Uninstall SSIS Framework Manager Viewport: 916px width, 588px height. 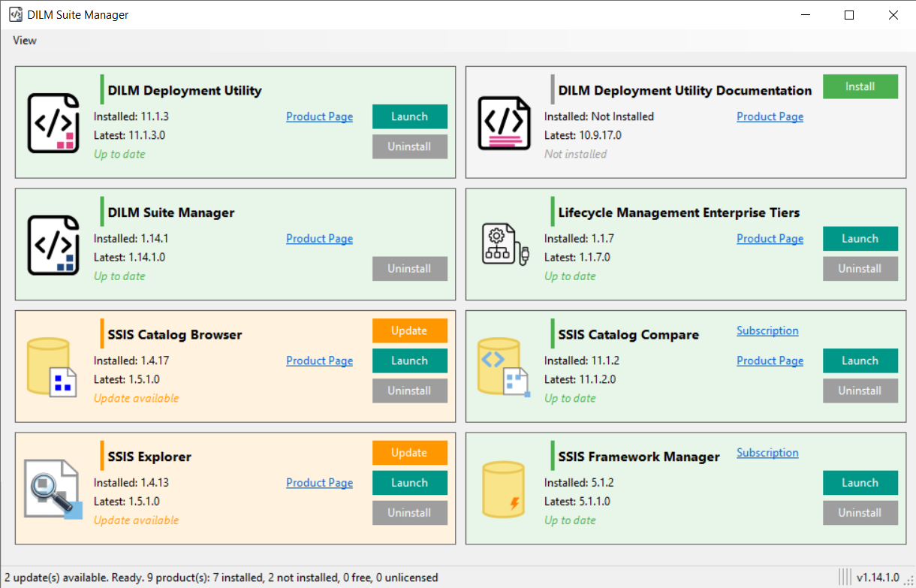coord(860,513)
